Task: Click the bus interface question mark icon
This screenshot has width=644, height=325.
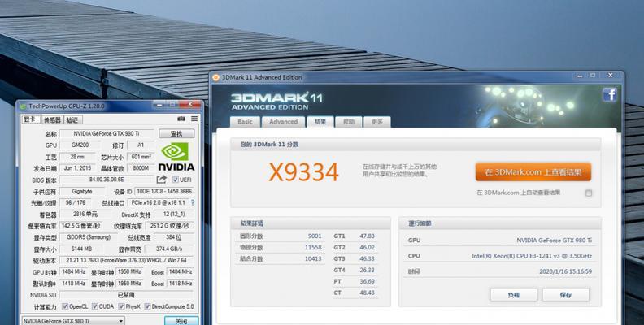Action: (193, 202)
